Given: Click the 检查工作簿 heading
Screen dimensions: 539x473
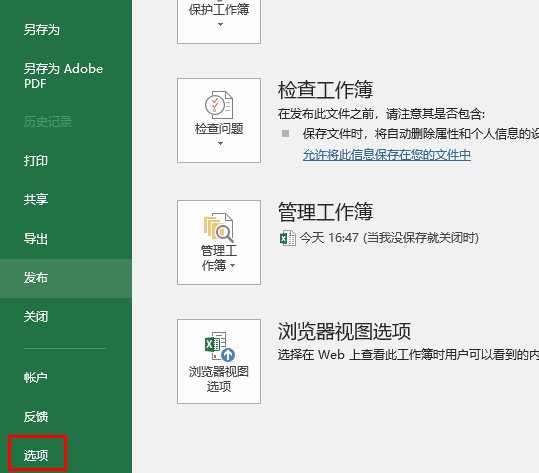Looking at the screenshot, I should [x=325, y=90].
